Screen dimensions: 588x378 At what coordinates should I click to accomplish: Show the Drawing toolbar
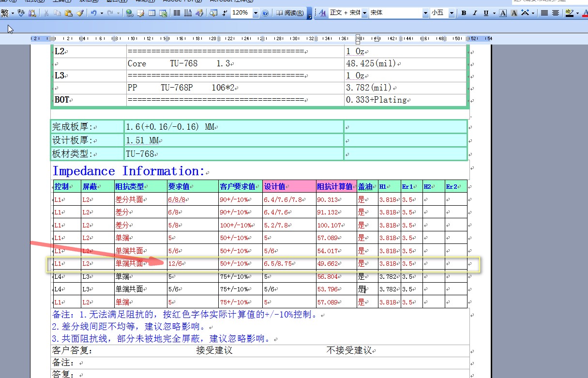tap(199, 13)
